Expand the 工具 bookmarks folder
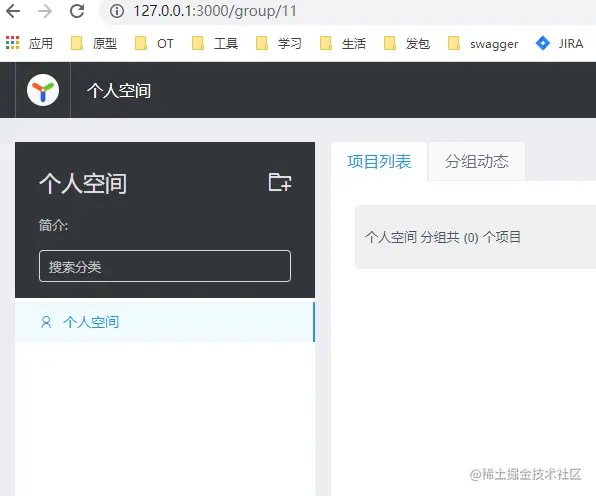 [215, 43]
